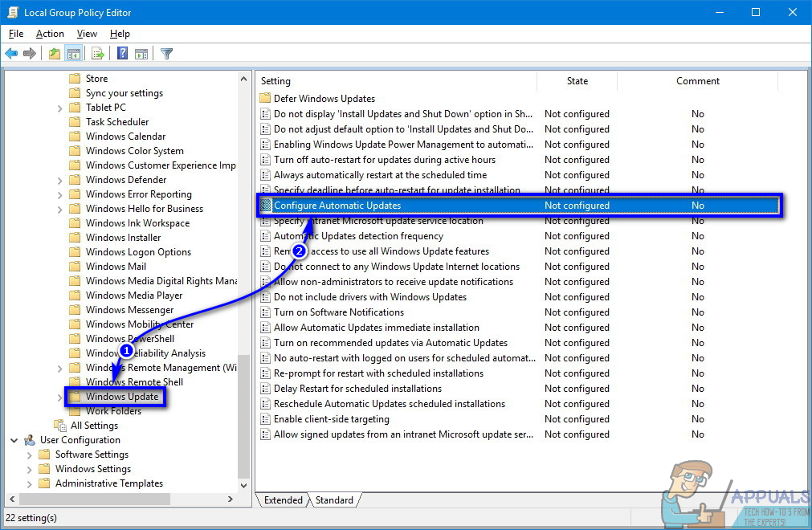This screenshot has width=812, height=530.
Task: Click the Export List toolbar icon
Action: [x=98, y=54]
